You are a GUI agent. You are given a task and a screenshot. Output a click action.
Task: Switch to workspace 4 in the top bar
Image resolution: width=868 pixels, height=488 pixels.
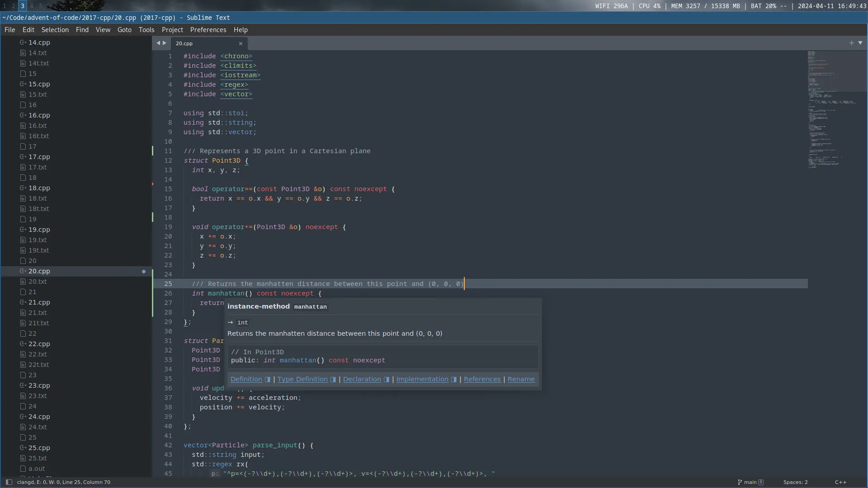pyautogui.click(x=32, y=5)
